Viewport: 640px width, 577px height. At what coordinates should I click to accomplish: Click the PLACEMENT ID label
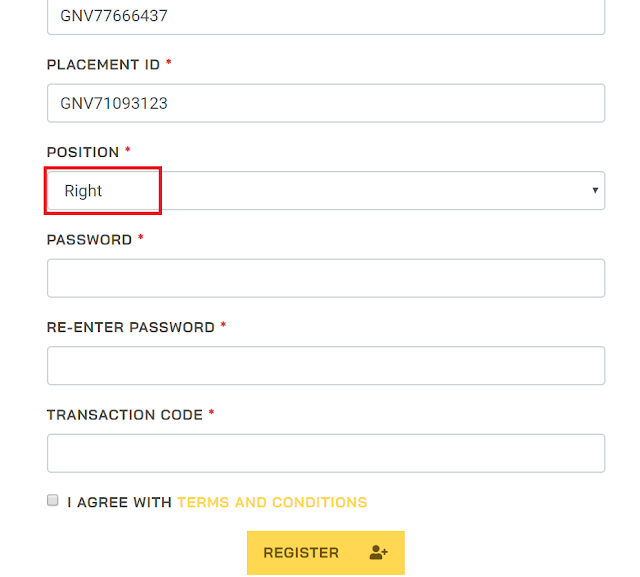point(103,64)
